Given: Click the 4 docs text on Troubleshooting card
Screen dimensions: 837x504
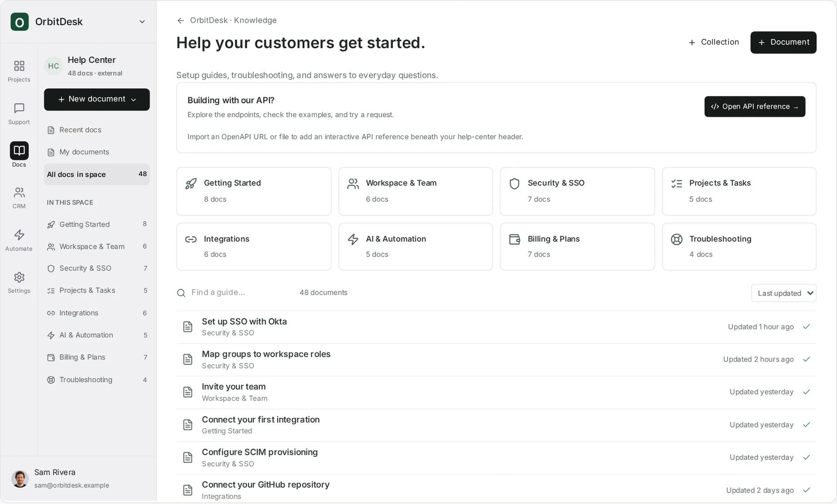Looking at the screenshot, I should coord(701,254).
